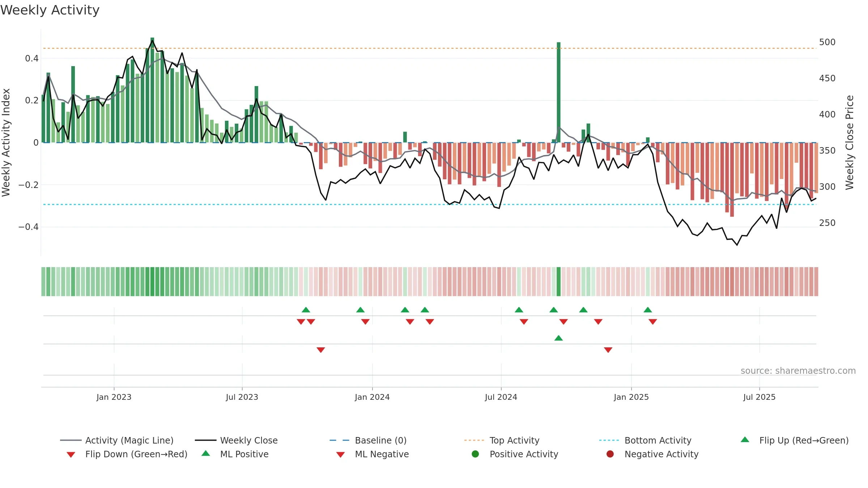Click the 0.4 tick on the activity axis
Viewport: 868px width, 488px height.
click(x=32, y=58)
